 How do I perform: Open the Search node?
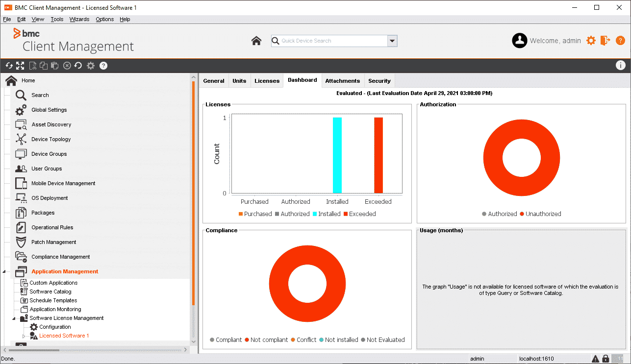tap(40, 95)
